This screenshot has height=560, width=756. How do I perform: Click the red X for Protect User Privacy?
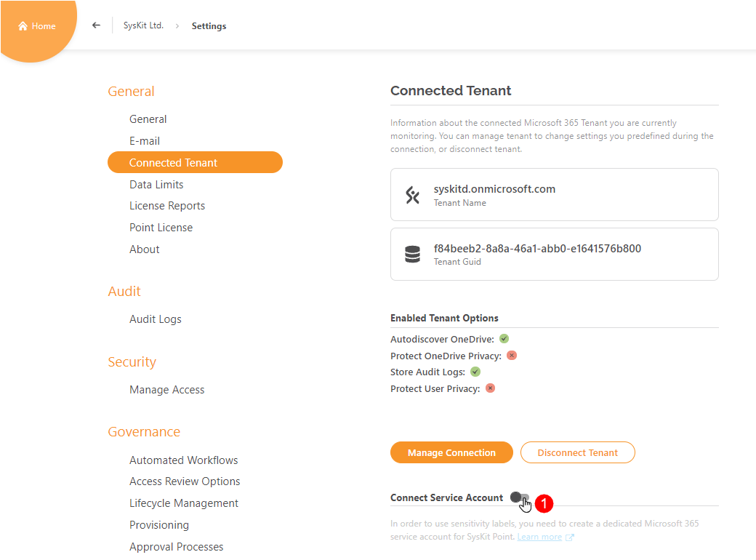(491, 388)
